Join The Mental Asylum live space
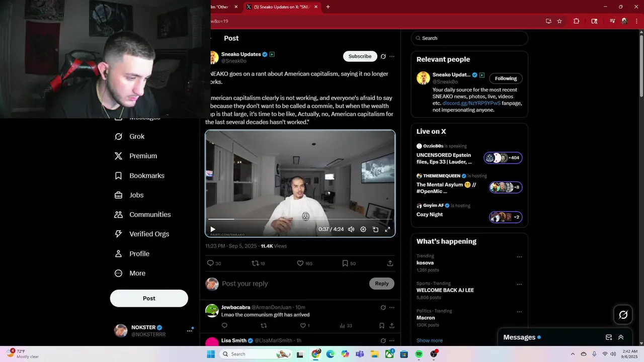 pyautogui.click(x=469, y=185)
